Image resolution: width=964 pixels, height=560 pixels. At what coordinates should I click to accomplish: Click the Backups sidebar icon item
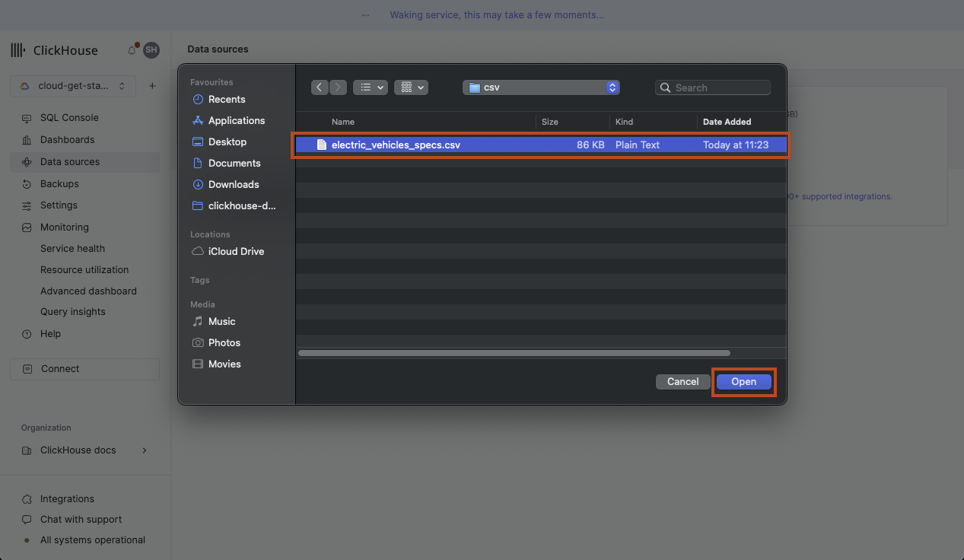tap(59, 184)
